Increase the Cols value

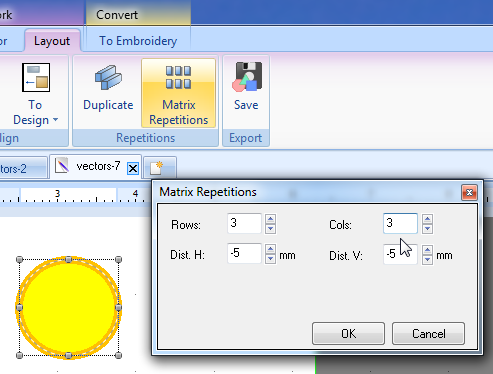(x=427, y=219)
